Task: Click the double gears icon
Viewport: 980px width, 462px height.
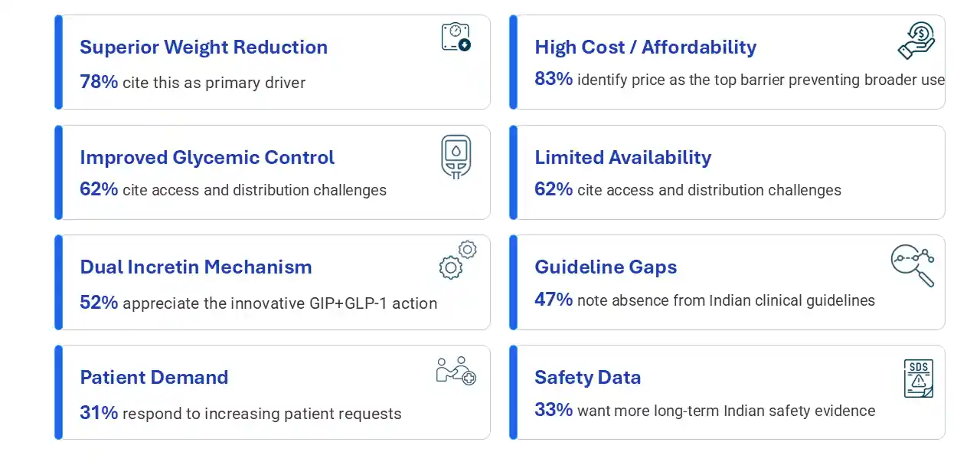Action: (x=458, y=259)
